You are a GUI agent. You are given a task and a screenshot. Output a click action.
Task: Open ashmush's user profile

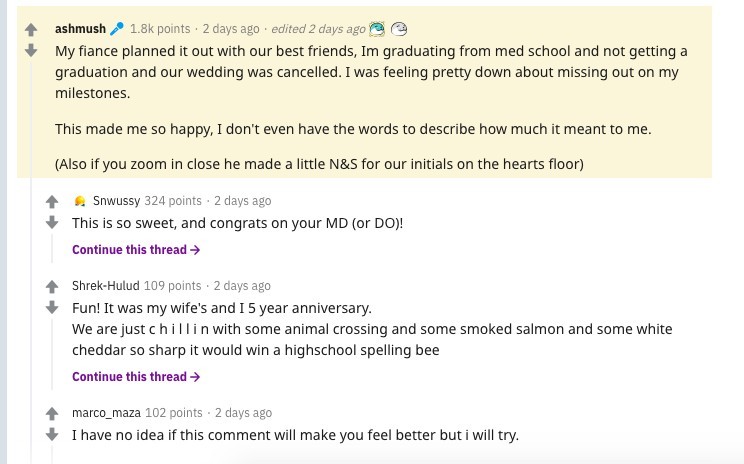pyautogui.click(x=81, y=29)
